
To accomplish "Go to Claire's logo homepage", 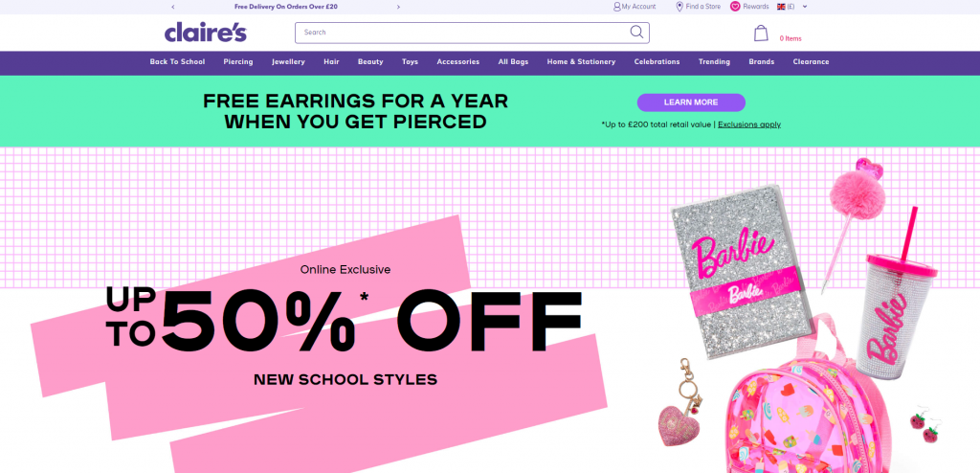I will tap(206, 33).
